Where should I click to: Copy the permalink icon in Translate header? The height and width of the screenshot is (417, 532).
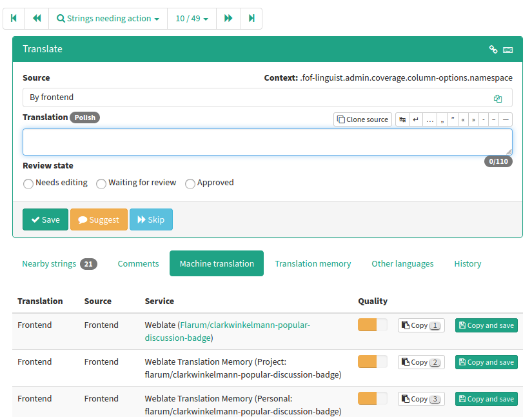pyautogui.click(x=493, y=50)
